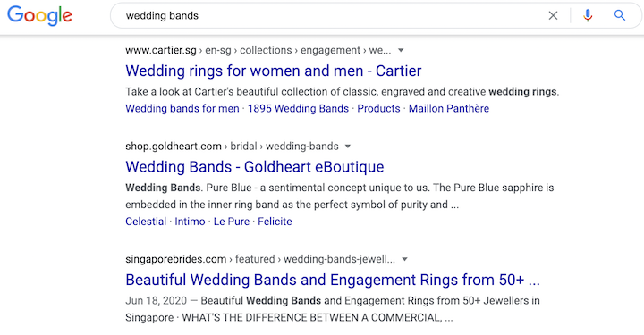The image size is (644, 335).
Task: Click the www.cartier.sg breadcrumb URL
Action: (x=161, y=50)
